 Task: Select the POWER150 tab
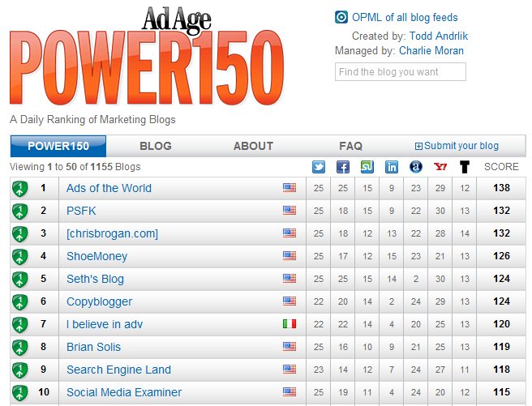[x=58, y=146]
